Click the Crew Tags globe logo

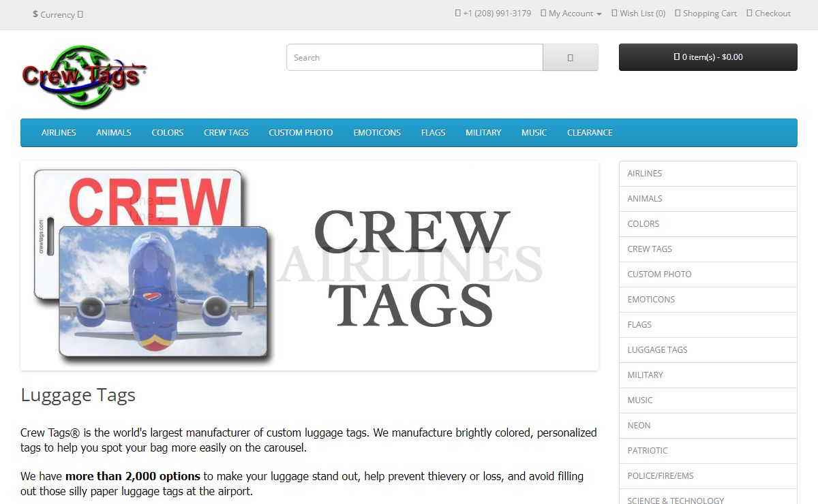pos(84,77)
